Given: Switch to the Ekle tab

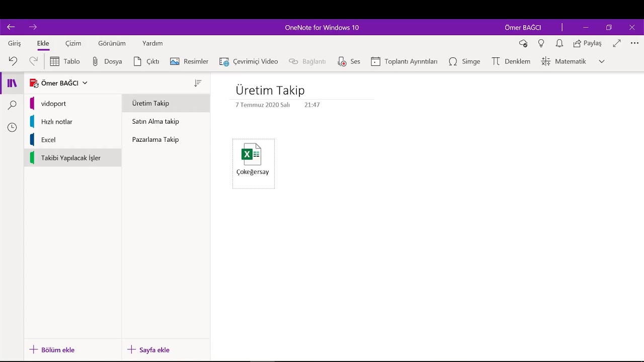Looking at the screenshot, I should (x=43, y=43).
